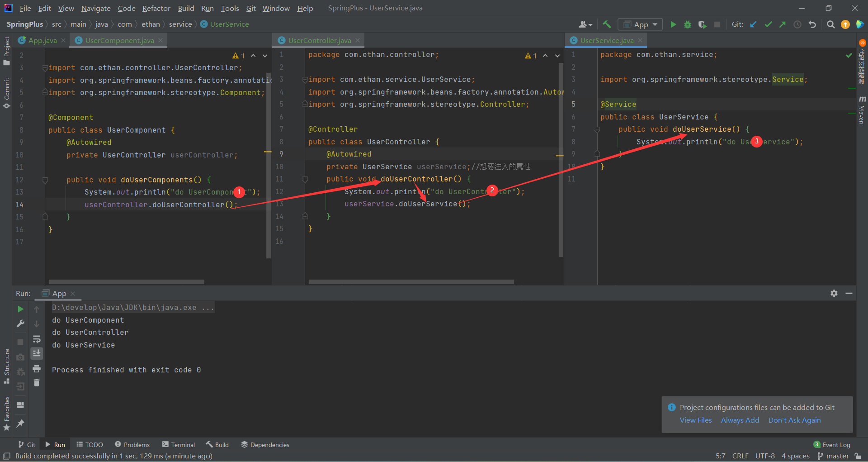The height and width of the screenshot is (462, 868).
Task: Push commits with the Git green arrow
Action: click(x=783, y=24)
